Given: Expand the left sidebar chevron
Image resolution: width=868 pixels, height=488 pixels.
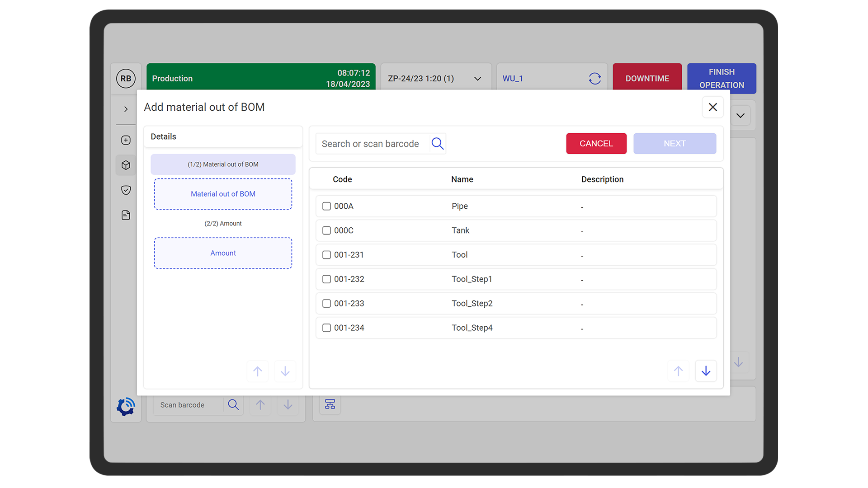Looking at the screenshot, I should pyautogui.click(x=126, y=109).
